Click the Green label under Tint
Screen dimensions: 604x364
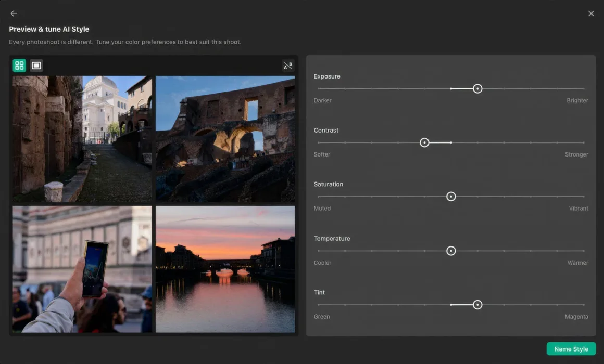(x=322, y=317)
